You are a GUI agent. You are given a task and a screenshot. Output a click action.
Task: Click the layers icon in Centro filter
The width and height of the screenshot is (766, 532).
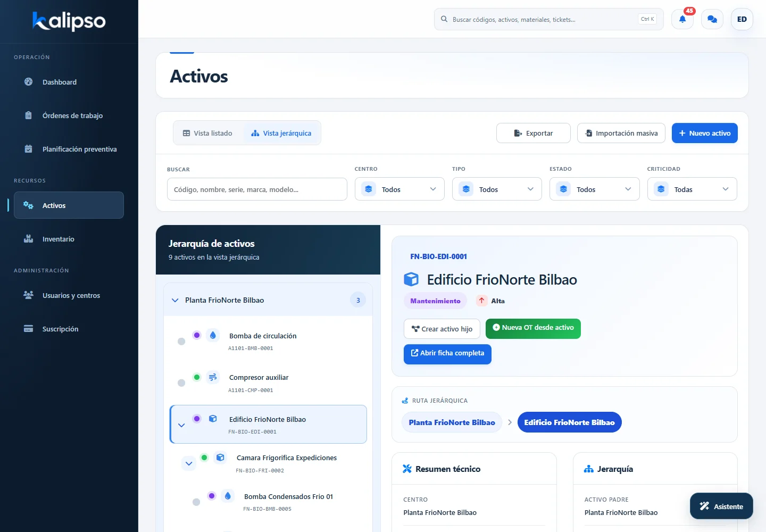(x=369, y=189)
